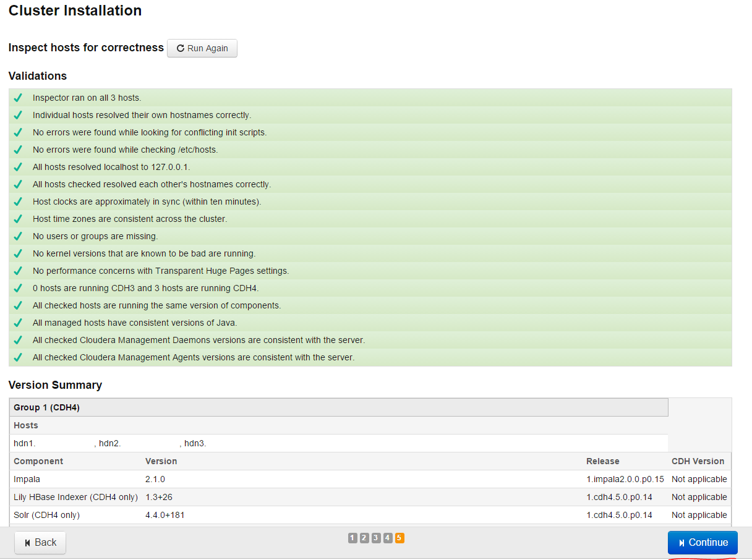Click checkmark for Management Daemons versions
This screenshot has height=560, width=752.
click(x=18, y=340)
